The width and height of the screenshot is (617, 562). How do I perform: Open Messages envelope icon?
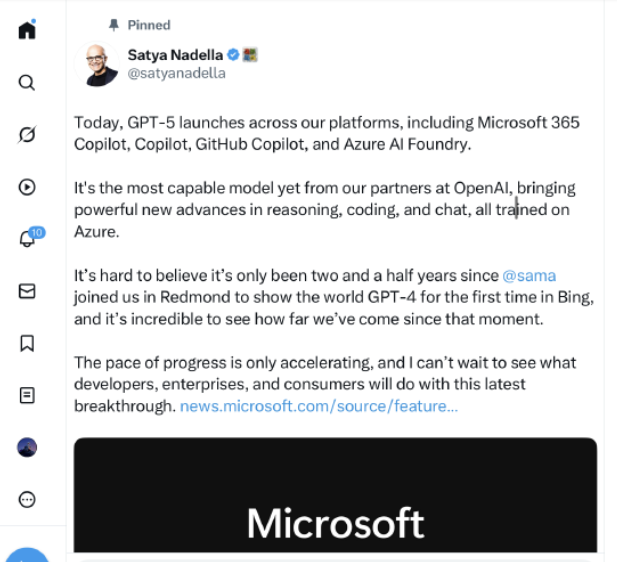(27, 291)
